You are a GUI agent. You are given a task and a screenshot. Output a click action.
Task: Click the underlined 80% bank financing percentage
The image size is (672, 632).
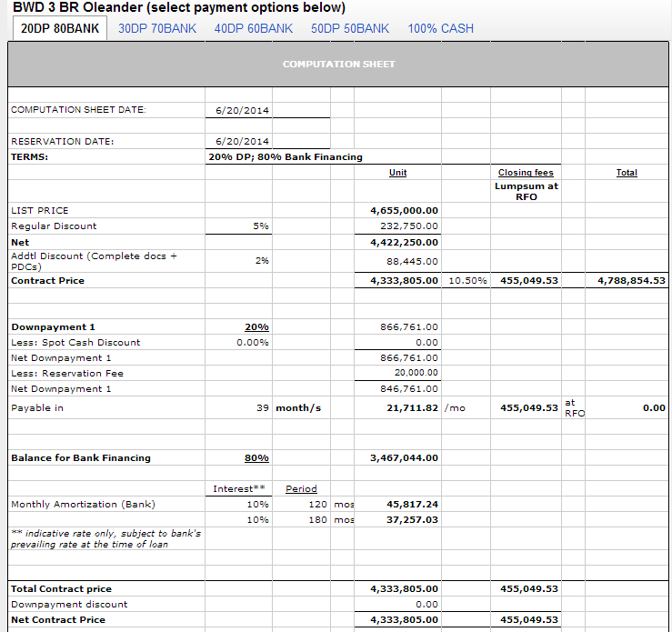pyautogui.click(x=256, y=458)
